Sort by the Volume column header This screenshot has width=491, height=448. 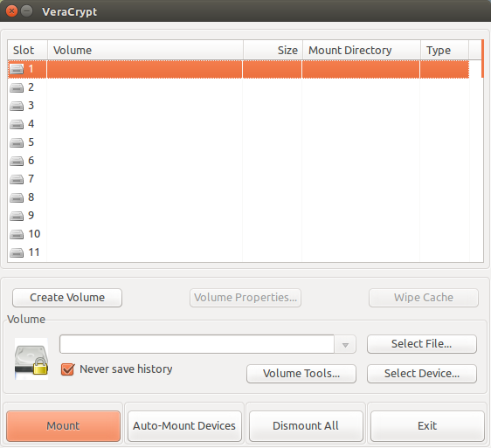pos(145,50)
